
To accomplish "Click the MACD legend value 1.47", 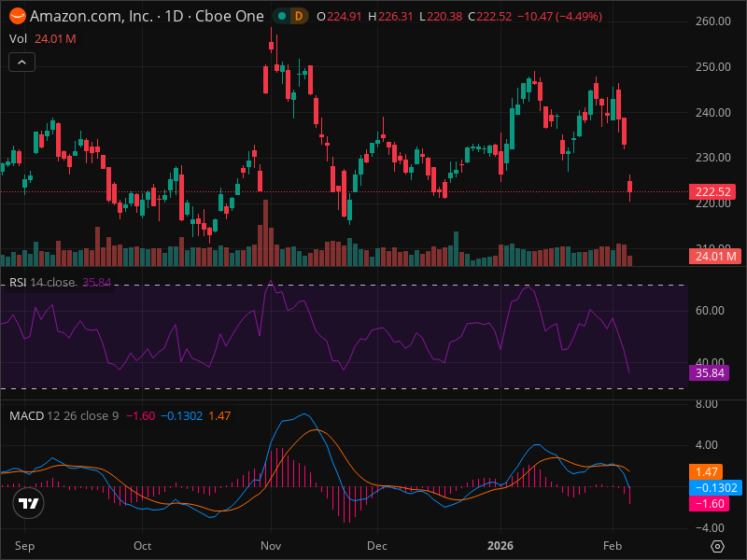I will [219, 415].
